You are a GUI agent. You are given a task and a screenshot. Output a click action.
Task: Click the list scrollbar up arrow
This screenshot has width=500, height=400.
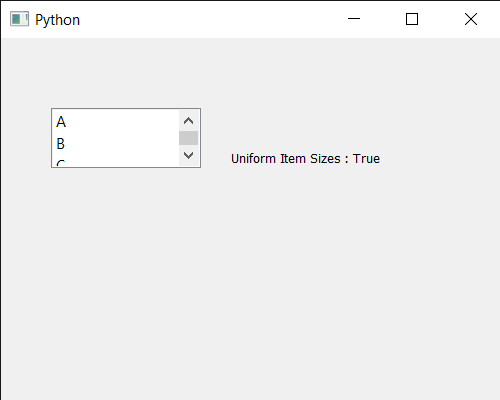pyautogui.click(x=189, y=121)
